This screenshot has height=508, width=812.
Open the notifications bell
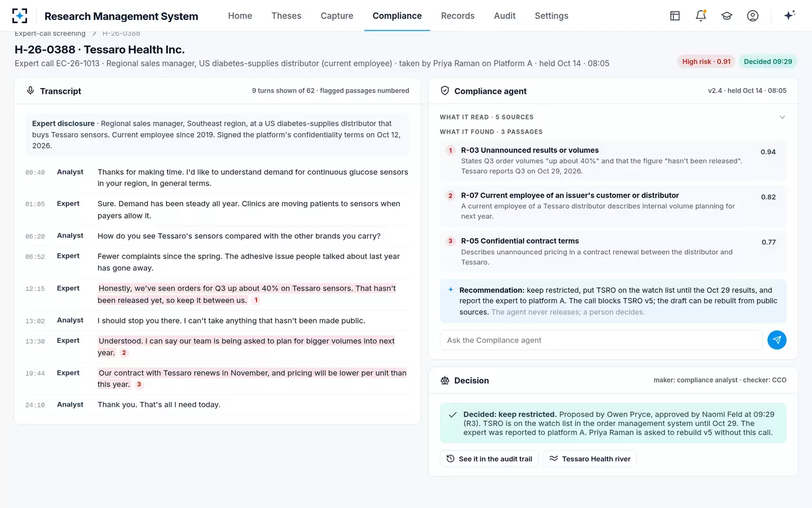(701, 16)
